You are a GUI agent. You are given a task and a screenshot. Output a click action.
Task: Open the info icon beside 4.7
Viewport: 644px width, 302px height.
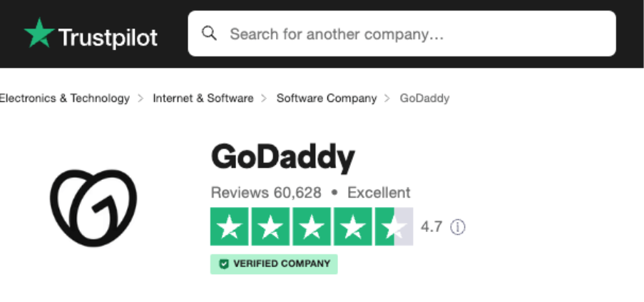tap(458, 227)
